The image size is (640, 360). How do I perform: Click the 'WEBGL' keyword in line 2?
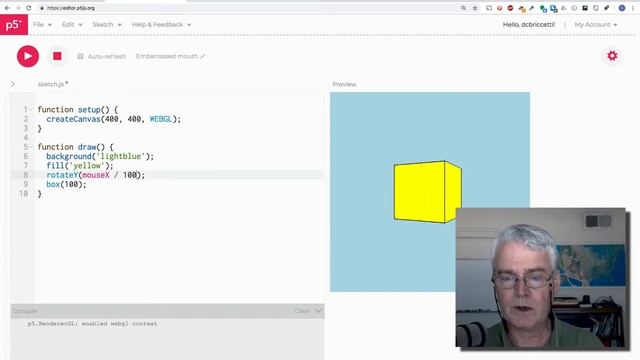click(161, 119)
